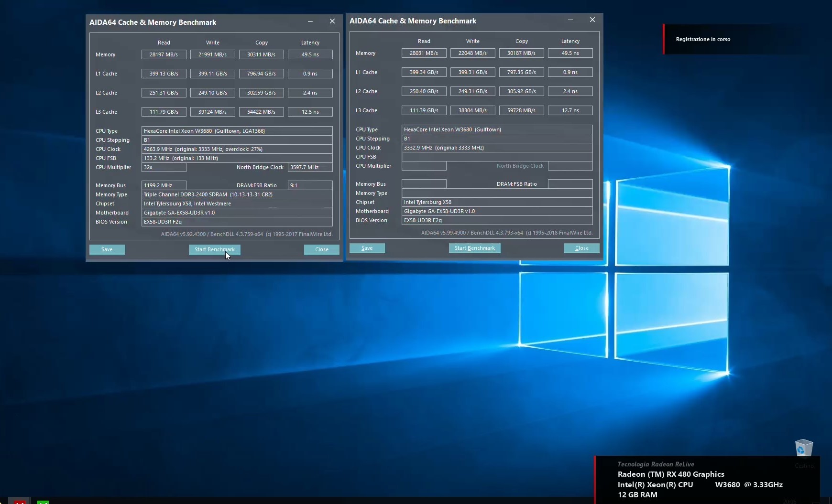Select the L1 Cache Copy value 797.35 GB/s
The width and height of the screenshot is (832, 504).
tap(522, 72)
